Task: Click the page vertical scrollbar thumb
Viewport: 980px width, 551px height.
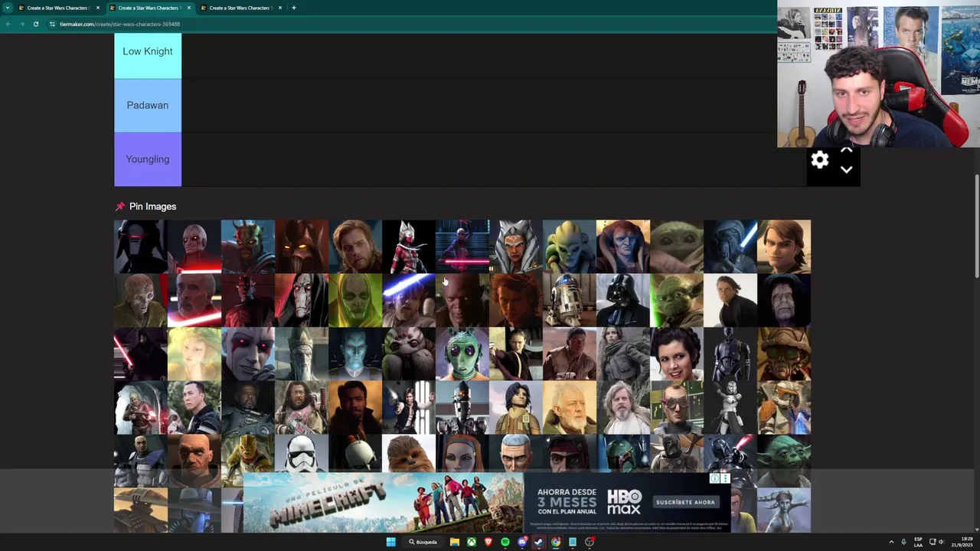Action: [976, 227]
